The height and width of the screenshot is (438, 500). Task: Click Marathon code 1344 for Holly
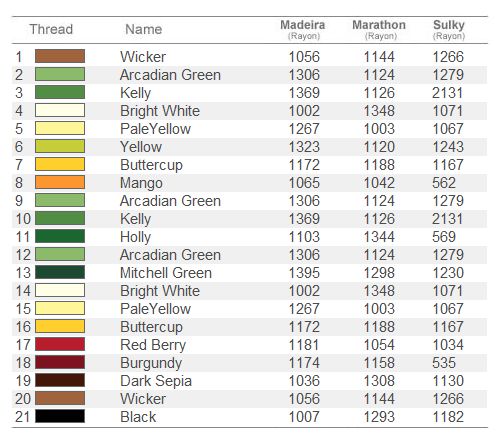click(x=379, y=237)
